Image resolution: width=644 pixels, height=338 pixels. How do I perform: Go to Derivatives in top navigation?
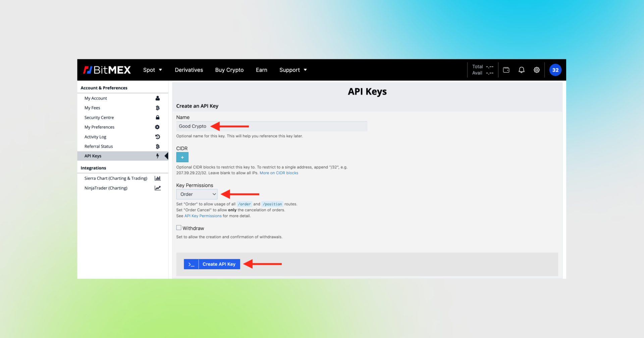189,70
